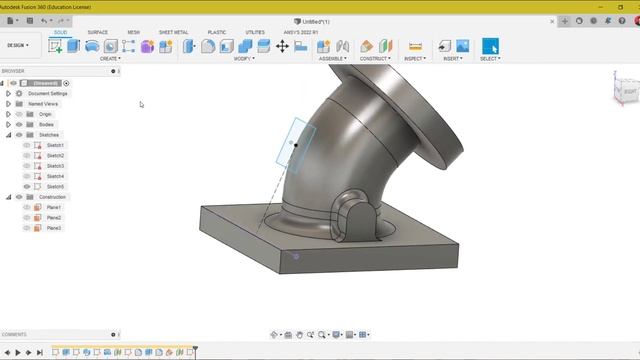Open the Modify dropdown menu
Viewport: 640px width, 360px height.
[x=244, y=59]
